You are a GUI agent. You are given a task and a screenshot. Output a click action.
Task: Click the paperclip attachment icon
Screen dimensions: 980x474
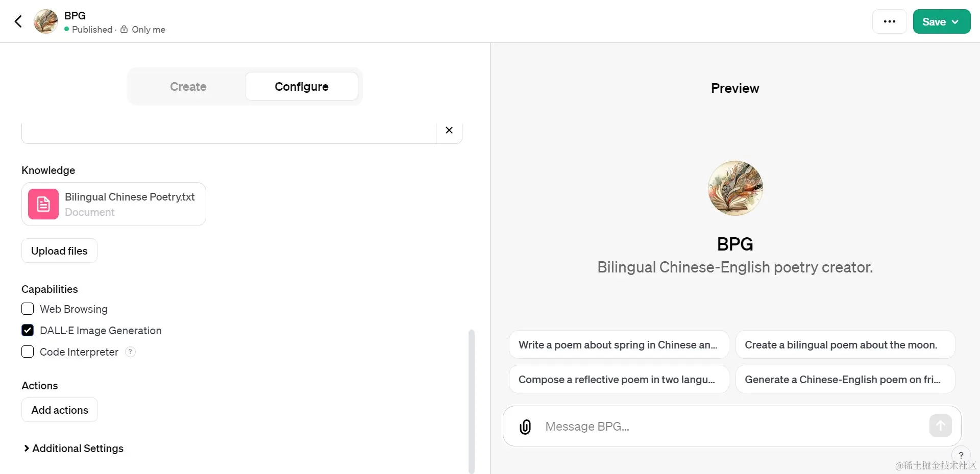pyautogui.click(x=525, y=426)
